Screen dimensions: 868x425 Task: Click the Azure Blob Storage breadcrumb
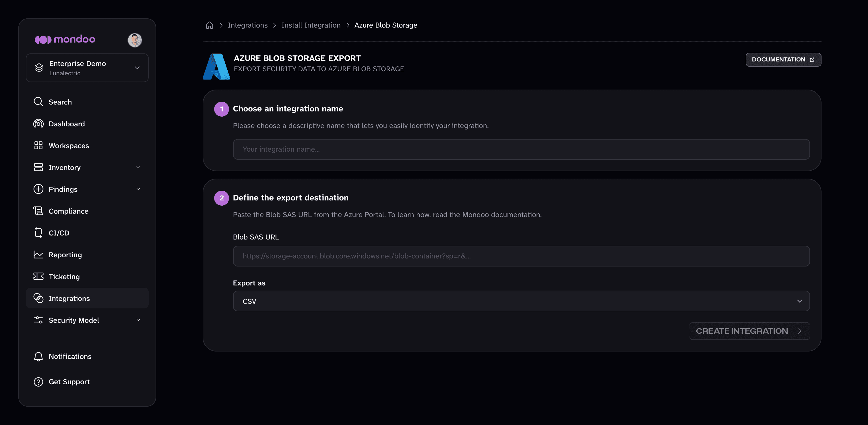(385, 25)
